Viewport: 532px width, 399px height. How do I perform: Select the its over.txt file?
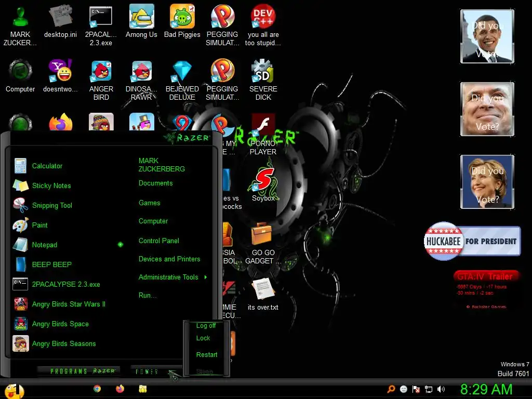pyautogui.click(x=263, y=294)
